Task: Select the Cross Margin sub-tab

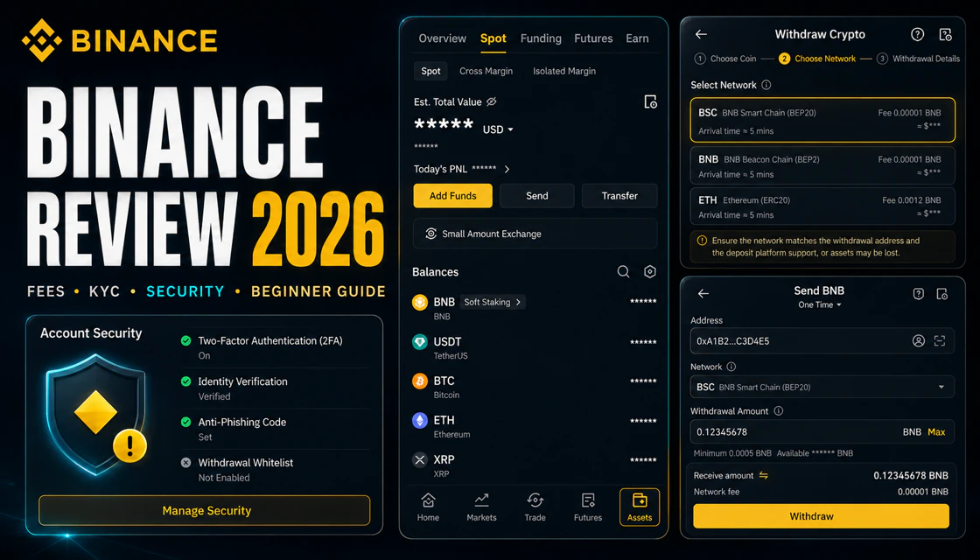Action: click(x=486, y=71)
